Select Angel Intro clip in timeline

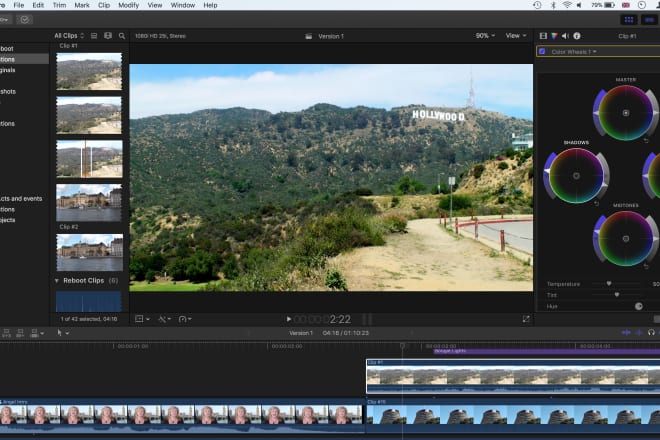pos(182,416)
